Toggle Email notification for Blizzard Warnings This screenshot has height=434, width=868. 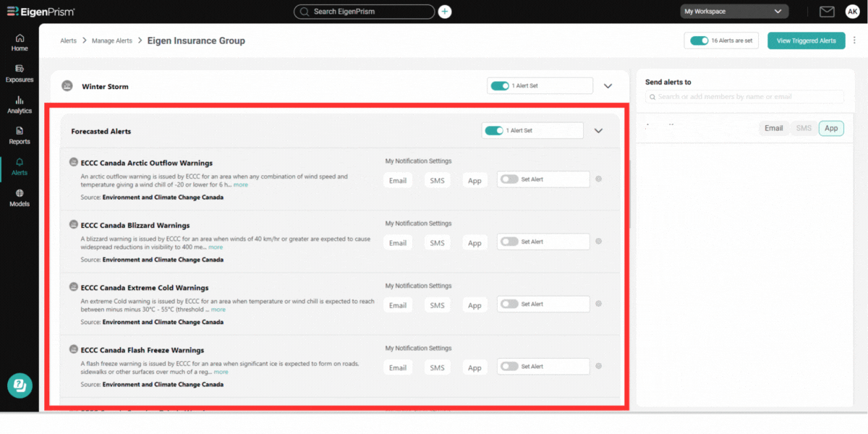[398, 242]
